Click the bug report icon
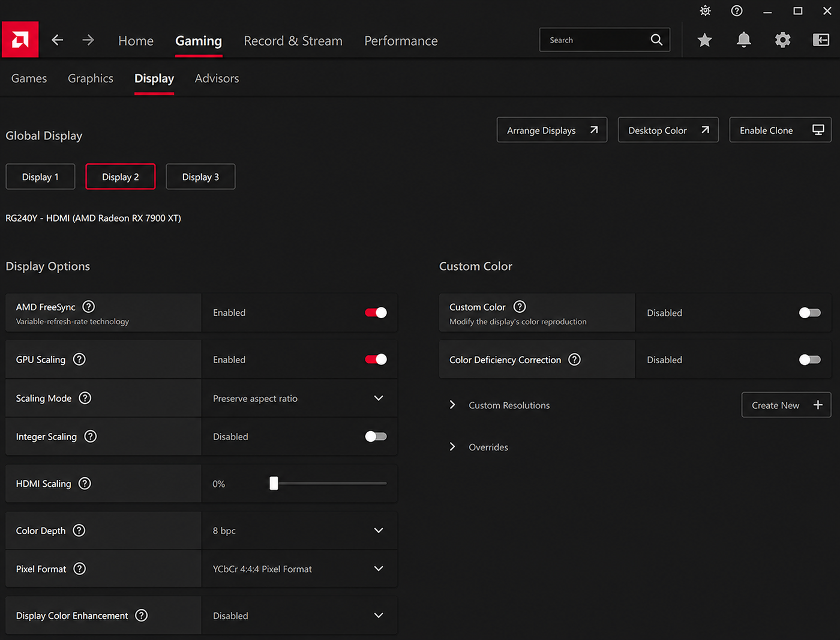Screen dimensions: 840x640 [706, 11]
